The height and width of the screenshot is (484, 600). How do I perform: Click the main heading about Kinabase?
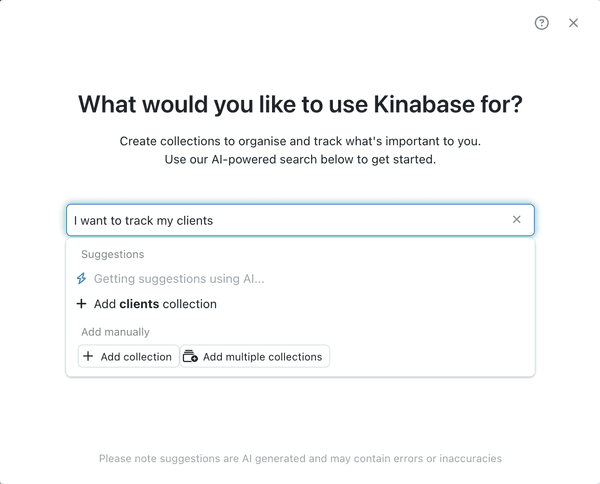click(300, 104)
